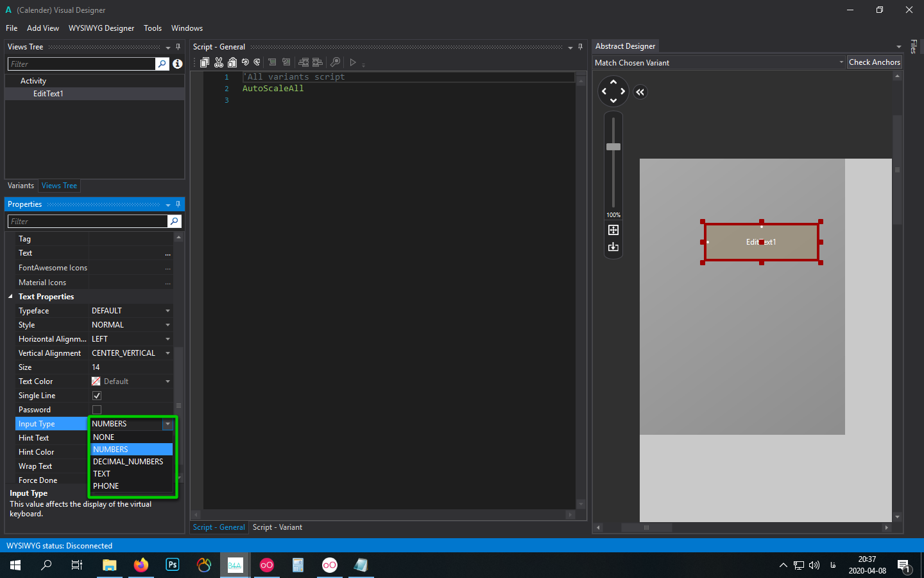Open the Find magnifier icon in script toolbar
This screenshot has width=924, height=578.
click(x=336, y=62)
